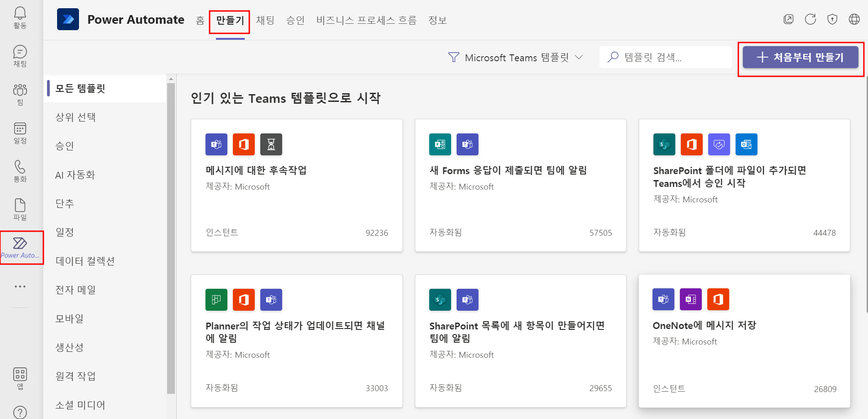Image resolution: width=868 pixels, height=419 pixels.
Task: Reload the tab with refresh icon
Action: 810,19
